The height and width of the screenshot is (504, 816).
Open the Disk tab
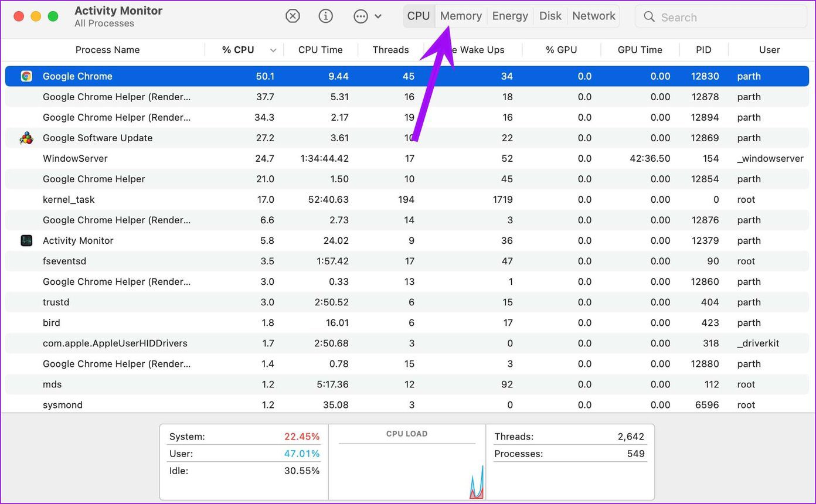point(550,16)
